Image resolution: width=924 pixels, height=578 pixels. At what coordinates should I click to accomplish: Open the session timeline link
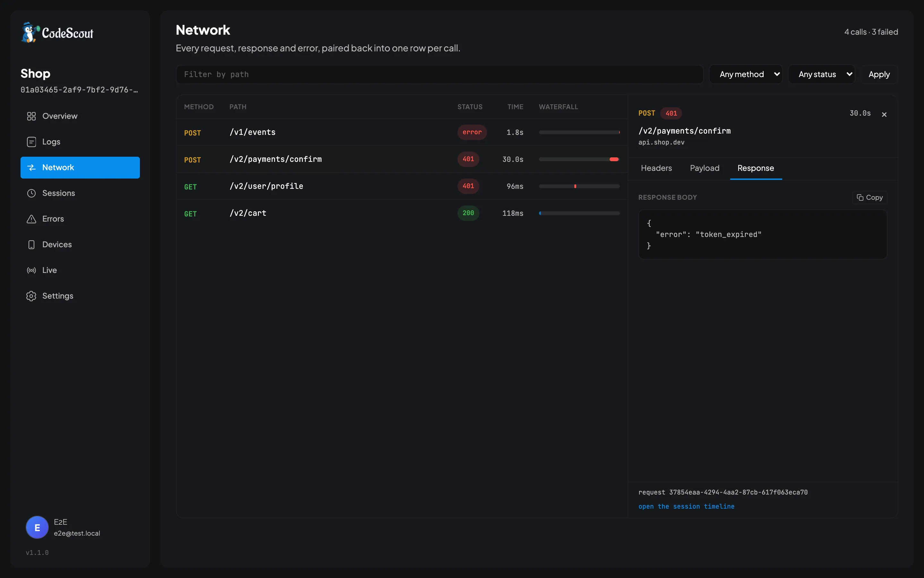click(x=686, y=506)
